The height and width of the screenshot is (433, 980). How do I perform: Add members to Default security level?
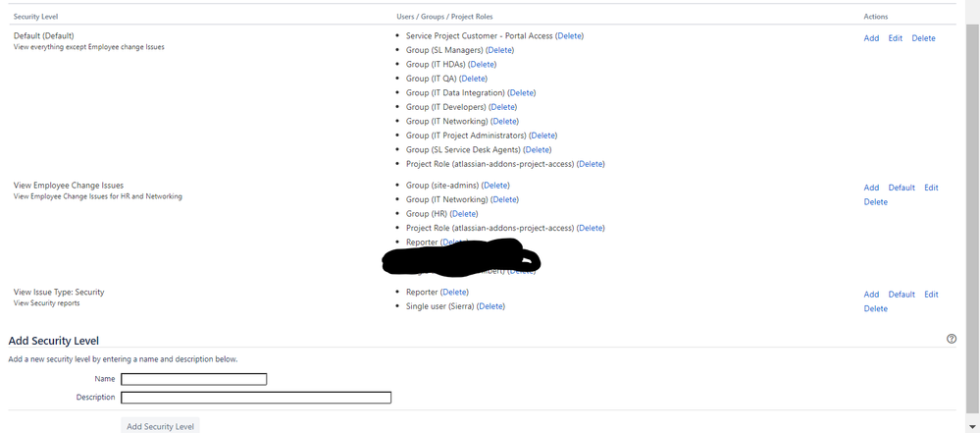tap(871, 38)
